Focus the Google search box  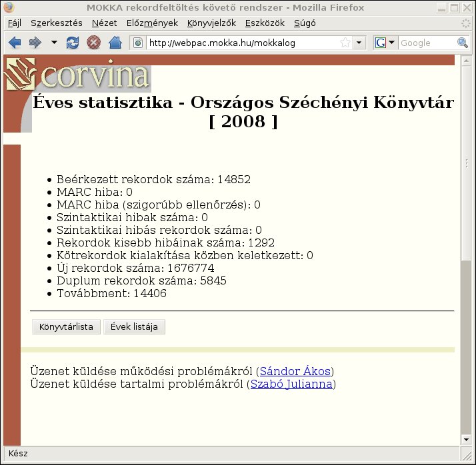(427, 43)
